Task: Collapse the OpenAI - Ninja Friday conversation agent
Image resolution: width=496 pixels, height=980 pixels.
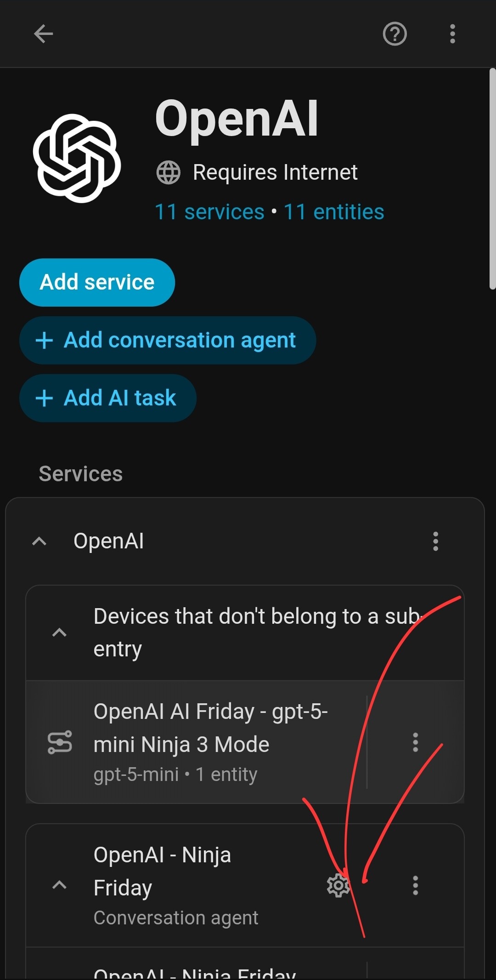Action: (x=59, y=885)
